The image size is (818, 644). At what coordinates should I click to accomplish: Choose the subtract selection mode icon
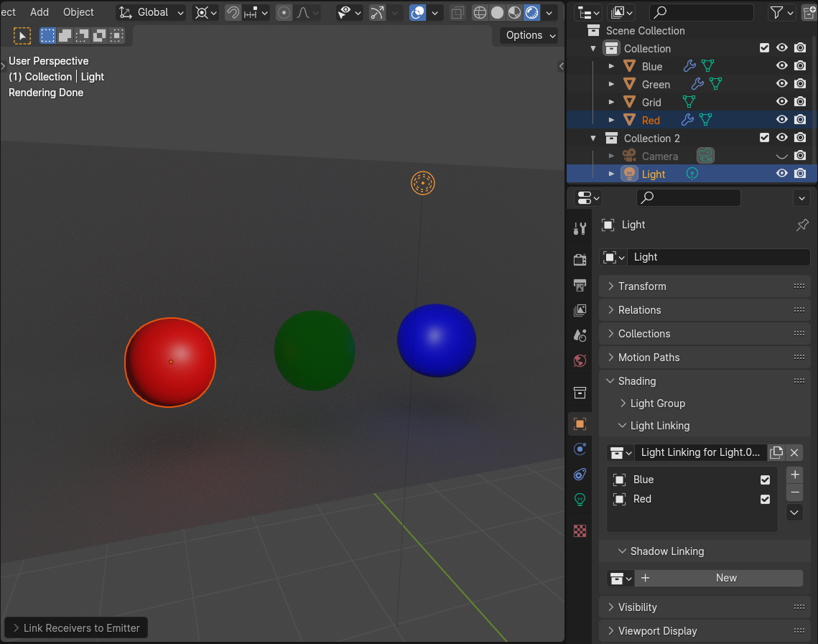[82, 35]
